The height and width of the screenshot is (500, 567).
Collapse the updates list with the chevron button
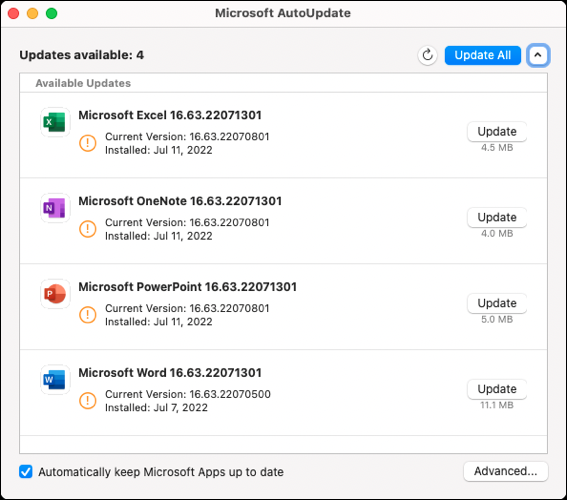point(538,55)
